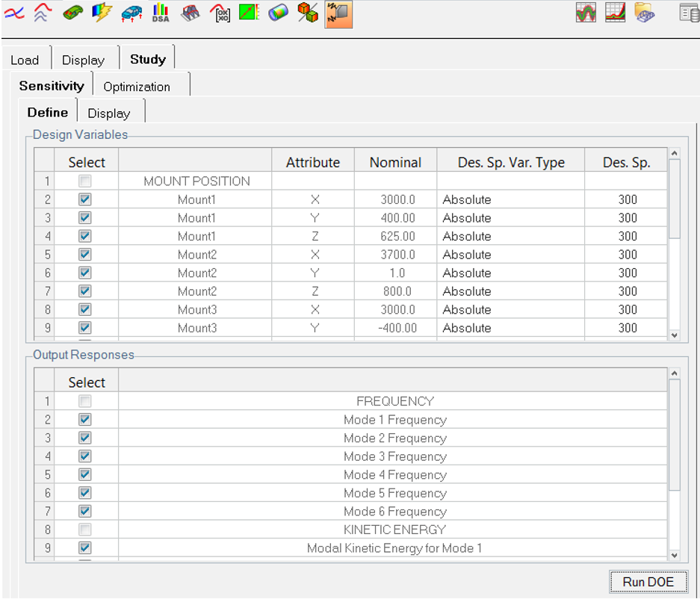
Task: Switch to the Optimization tab
Action: (137, 87)
